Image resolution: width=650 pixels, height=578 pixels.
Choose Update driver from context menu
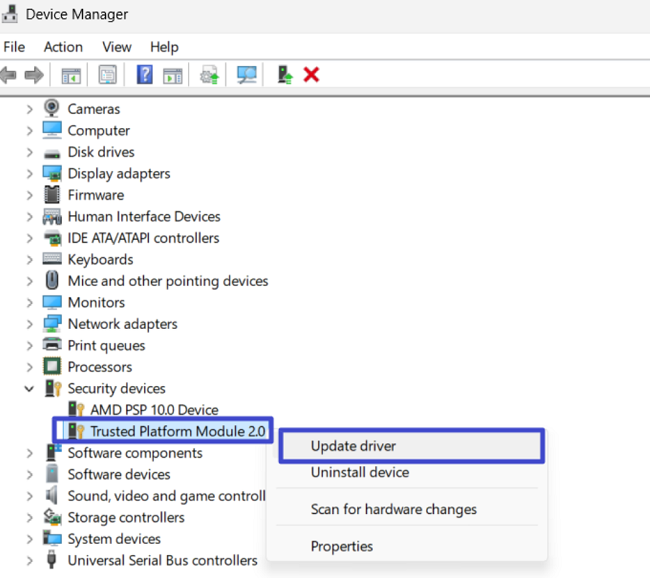pyautogui.click(x=411, y=446)
